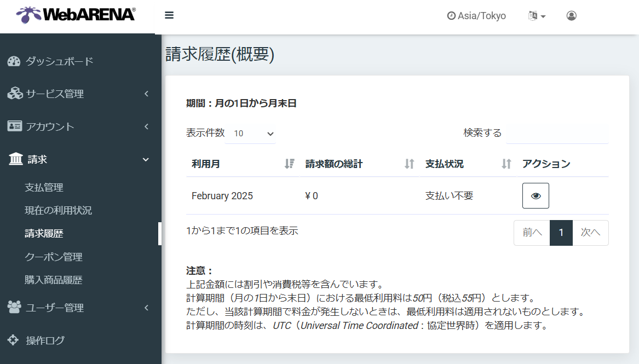Click the 次へ pagination button
This screenshot has width=639, height=364.
pos(590,233)
